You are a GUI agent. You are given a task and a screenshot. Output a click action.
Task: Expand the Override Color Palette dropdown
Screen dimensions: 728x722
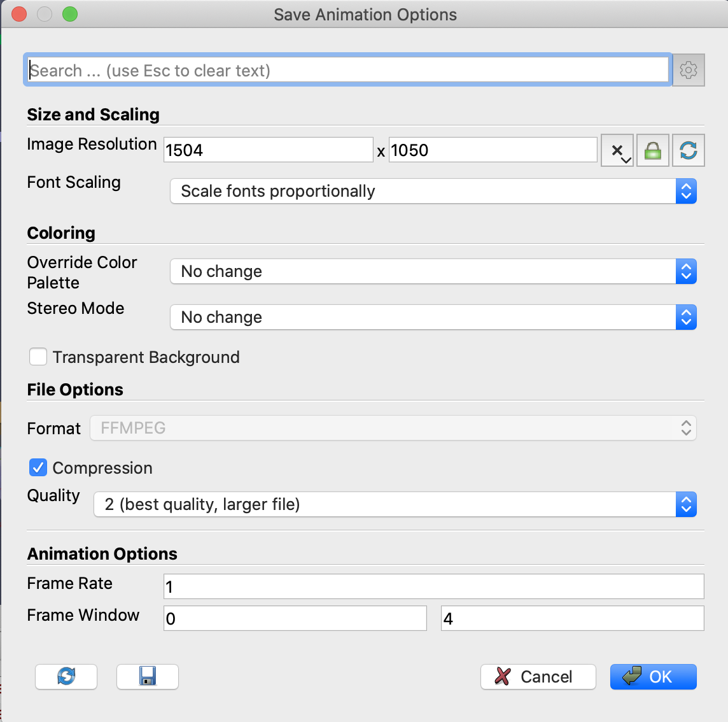click(433, 271)
